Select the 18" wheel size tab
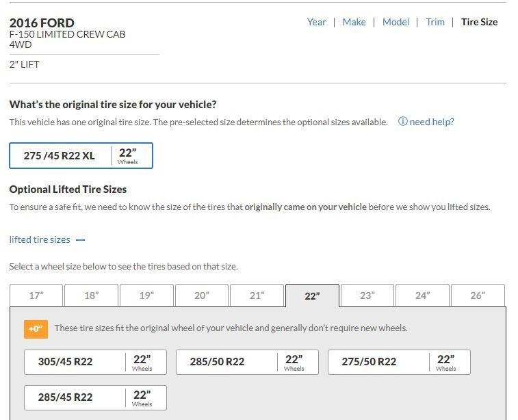The width and height of the screenshot is (518, 420). (92, 296)
